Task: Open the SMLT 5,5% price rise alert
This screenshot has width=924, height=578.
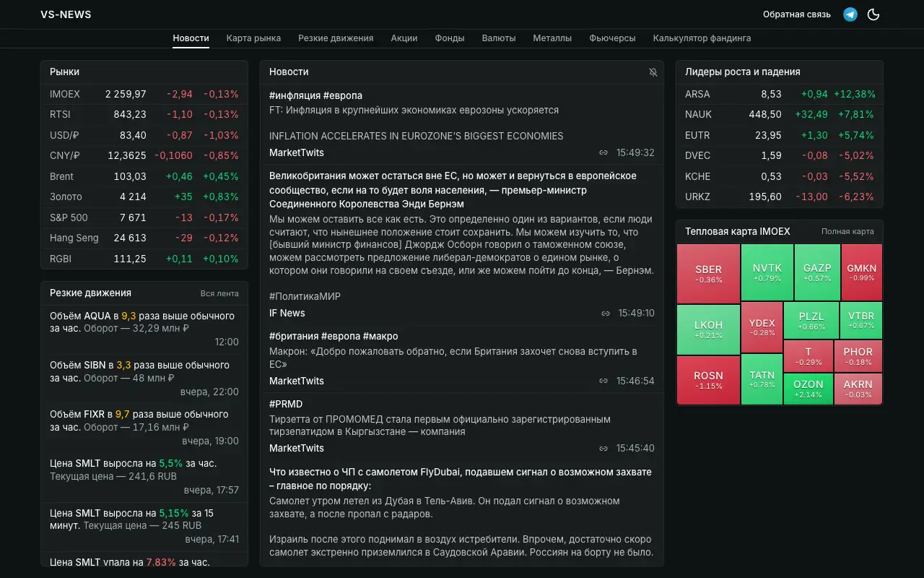Action: pos(144,476)
